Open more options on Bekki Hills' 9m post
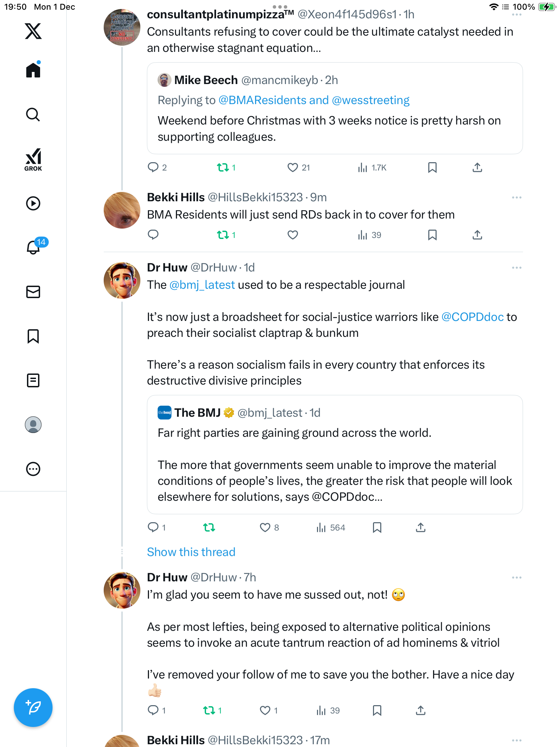The image size is (560, 747). pos(516,197)
